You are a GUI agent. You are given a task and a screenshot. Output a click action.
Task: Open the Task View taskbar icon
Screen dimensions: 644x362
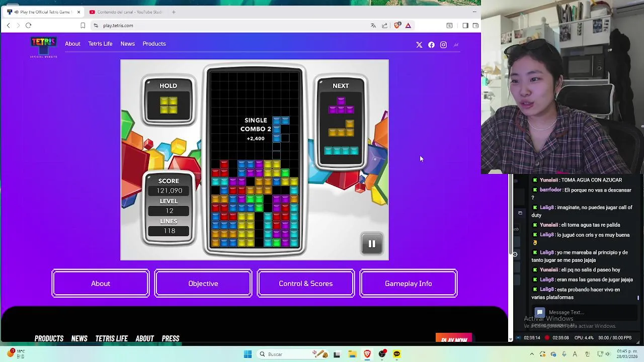tap(337, 354)
